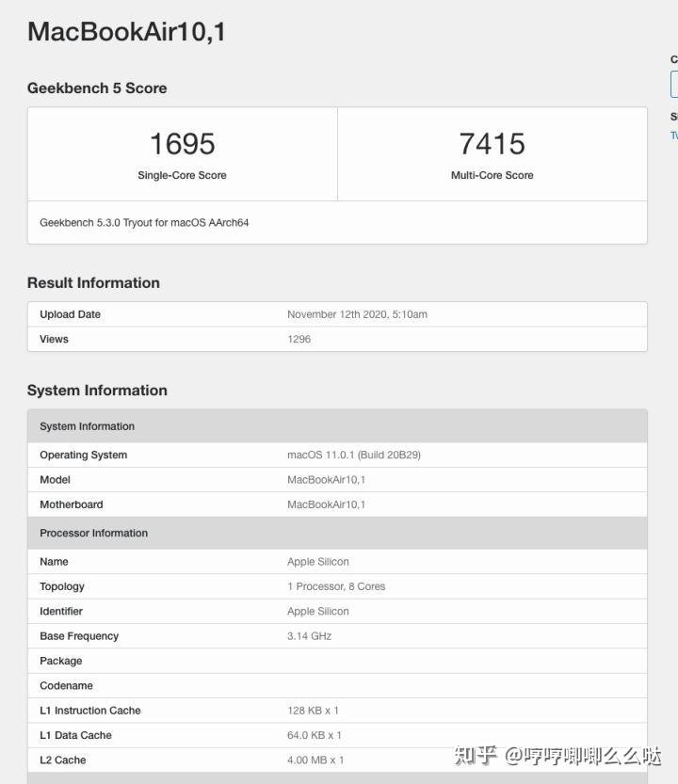Click the Name row label
The height and width of the screenshot is (784, 678).
[x=54, y=562]
